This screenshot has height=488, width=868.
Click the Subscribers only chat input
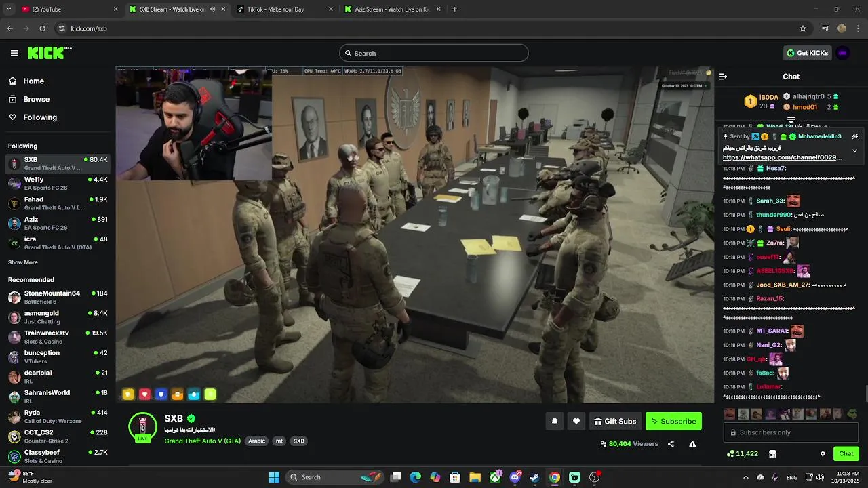pyautogui.click(x=791, y=432)
